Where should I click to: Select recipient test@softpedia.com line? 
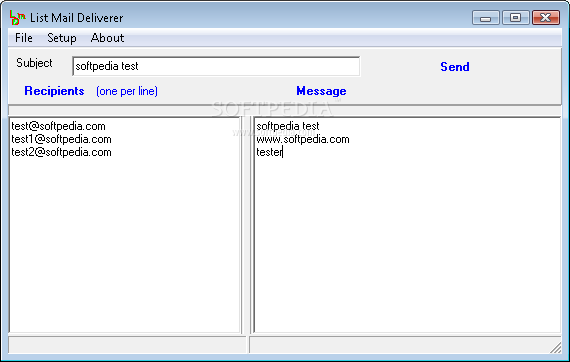[58, 126]
